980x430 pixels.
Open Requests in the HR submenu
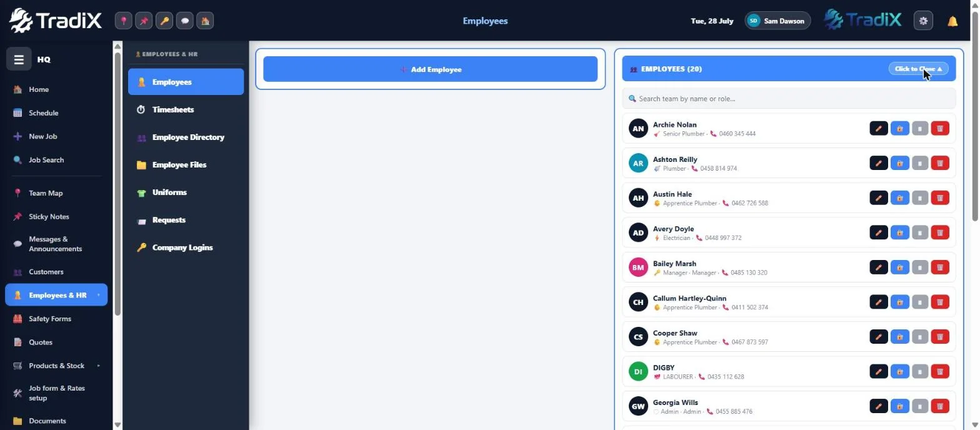coord(186,220)
